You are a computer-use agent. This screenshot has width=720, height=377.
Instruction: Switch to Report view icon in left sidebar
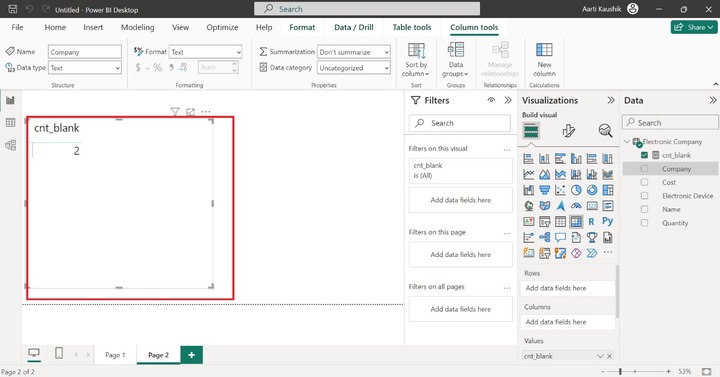tap(10, 100)
